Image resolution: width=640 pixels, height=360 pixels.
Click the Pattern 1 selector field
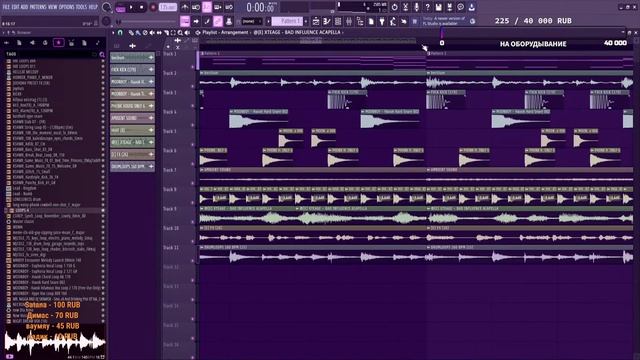tap(287, 21)
